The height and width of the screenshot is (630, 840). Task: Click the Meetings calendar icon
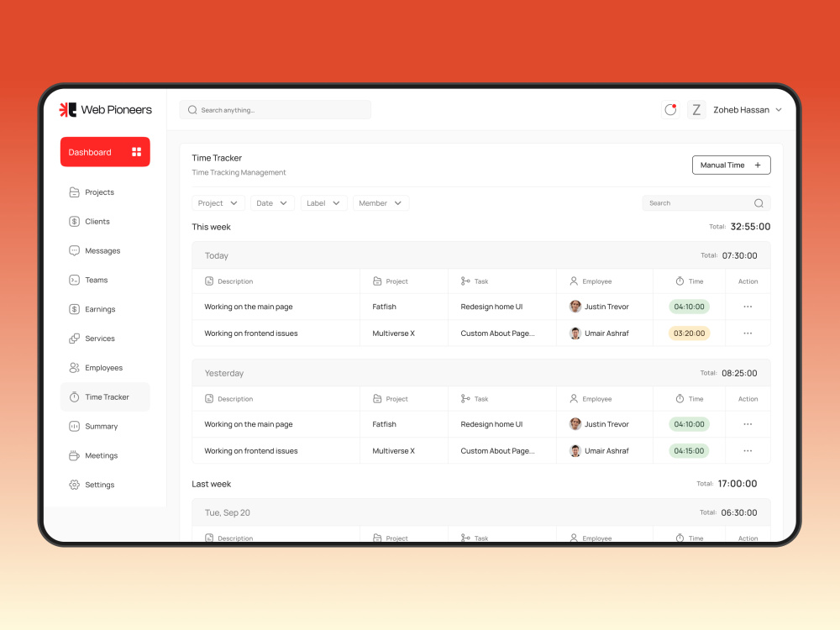(74, 455)
